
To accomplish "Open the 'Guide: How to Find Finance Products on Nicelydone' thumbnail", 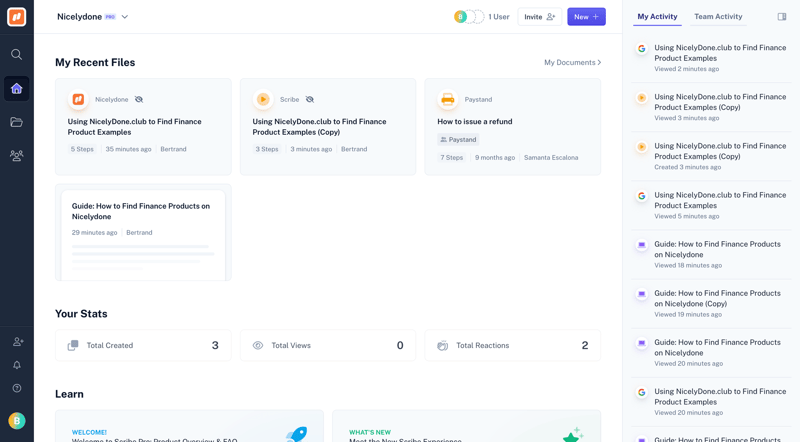I will [143, 233].
